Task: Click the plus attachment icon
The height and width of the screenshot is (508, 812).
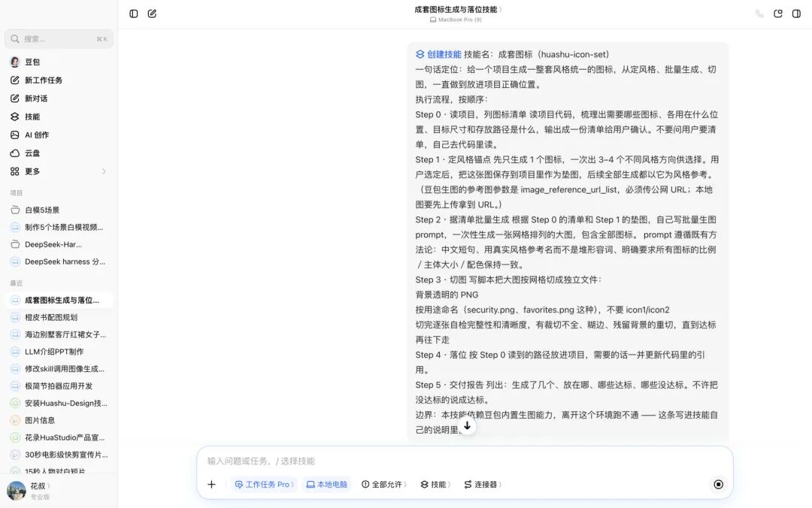Action: point(211,484)
